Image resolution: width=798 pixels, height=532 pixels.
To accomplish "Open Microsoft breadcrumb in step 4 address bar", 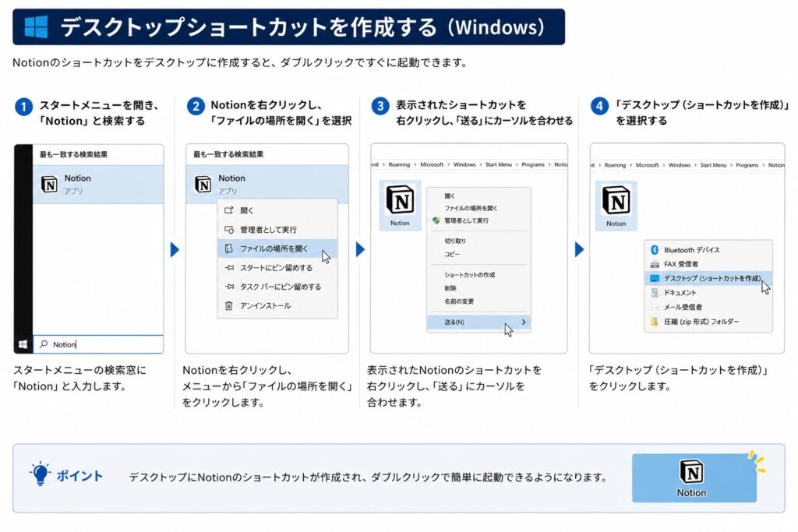I will [x=647, y=165].
